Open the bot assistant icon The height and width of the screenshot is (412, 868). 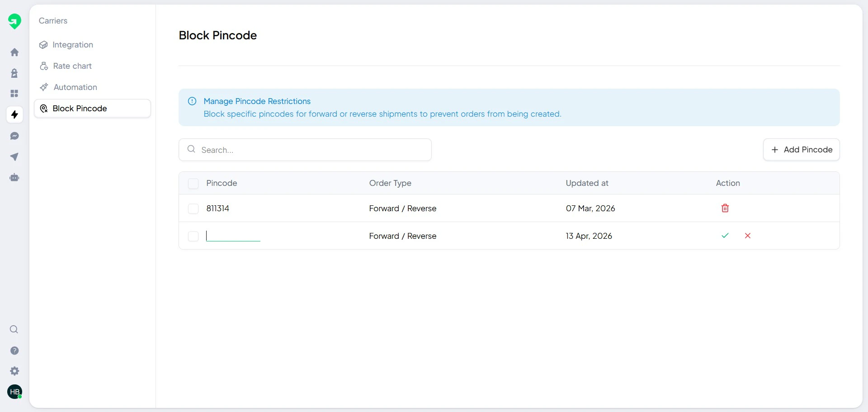coord(14,177)
